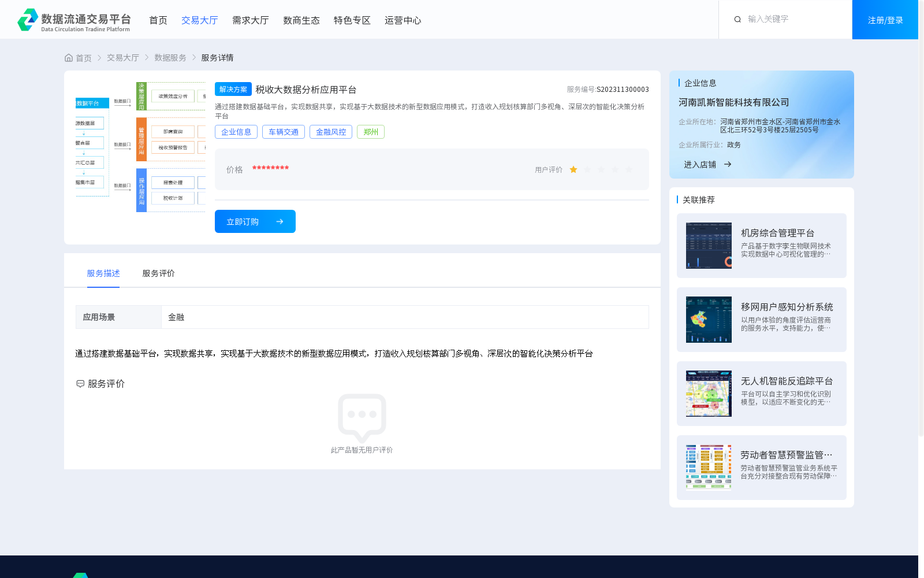
Task: Open 特色专区 in top navigation
Action: tap(352, 20)
